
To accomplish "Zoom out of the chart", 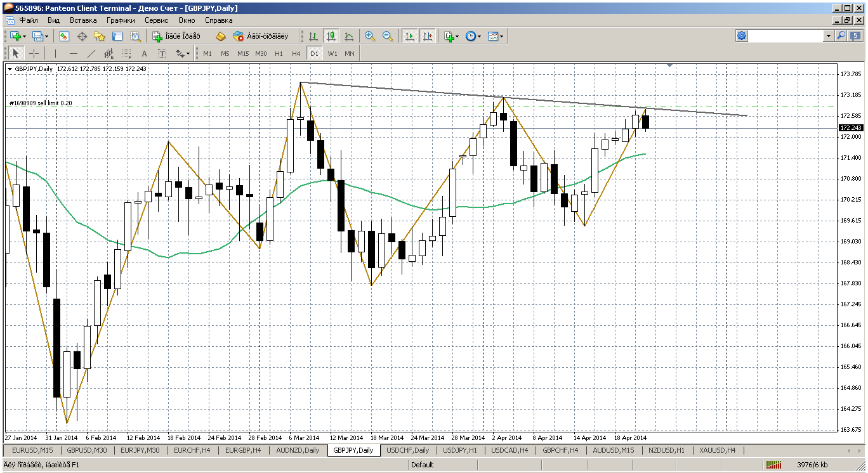I will (x=388, y=36).
